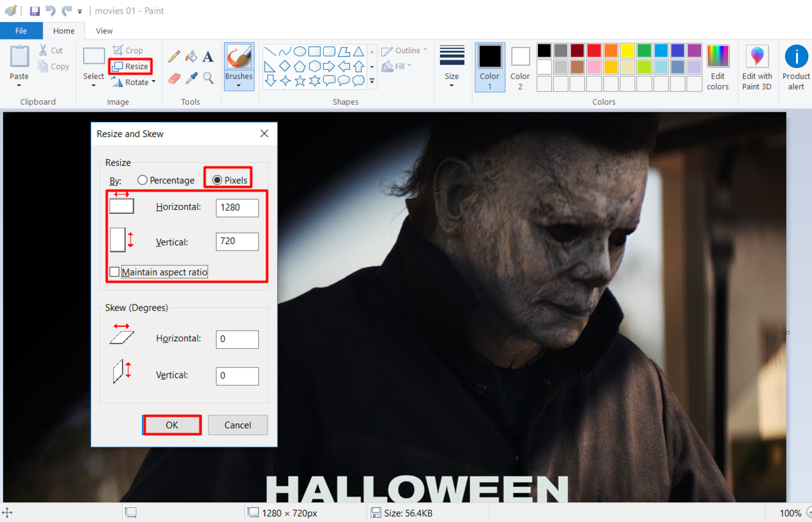Click the Skew Vertical degrees field
The width and height of the screenshot is (812, 522).
pyautogui.click(x=237, y=375)
